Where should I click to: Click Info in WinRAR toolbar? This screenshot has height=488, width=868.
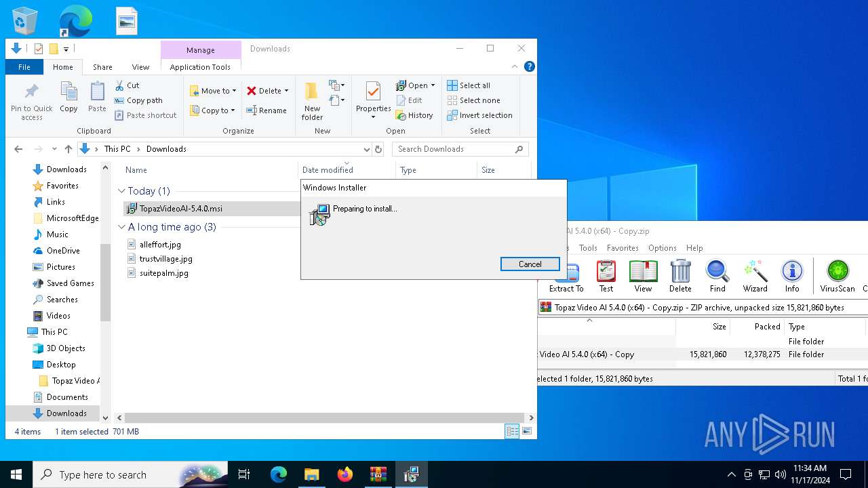(x=792, y=276)
